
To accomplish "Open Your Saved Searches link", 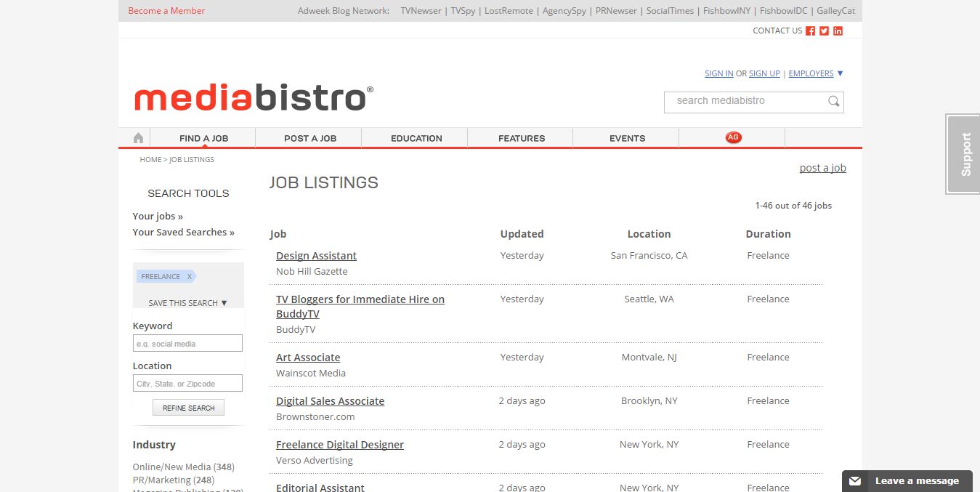I will 183,232.
